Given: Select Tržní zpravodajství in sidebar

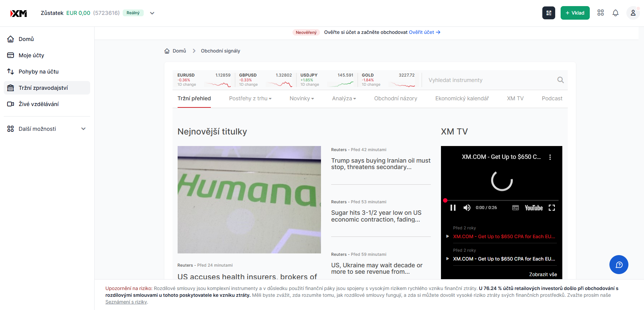Looking at the screenshot, I should pyautogui.click(x=47, y=88).
